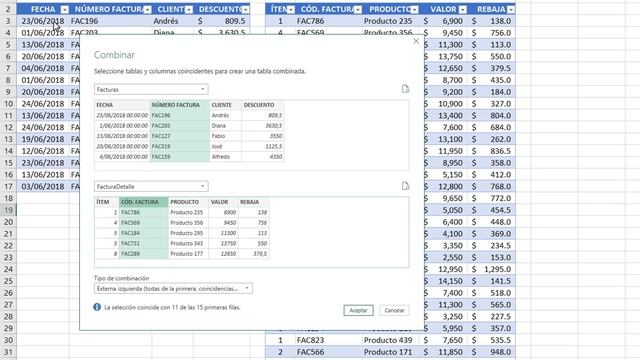The image size is (640, 360).
Task: Click cell Producto 439 in the worksheet
Action: click(391, 340)
